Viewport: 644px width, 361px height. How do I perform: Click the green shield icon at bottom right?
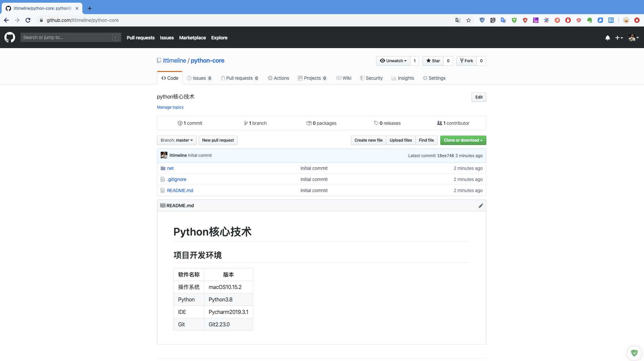634,353
